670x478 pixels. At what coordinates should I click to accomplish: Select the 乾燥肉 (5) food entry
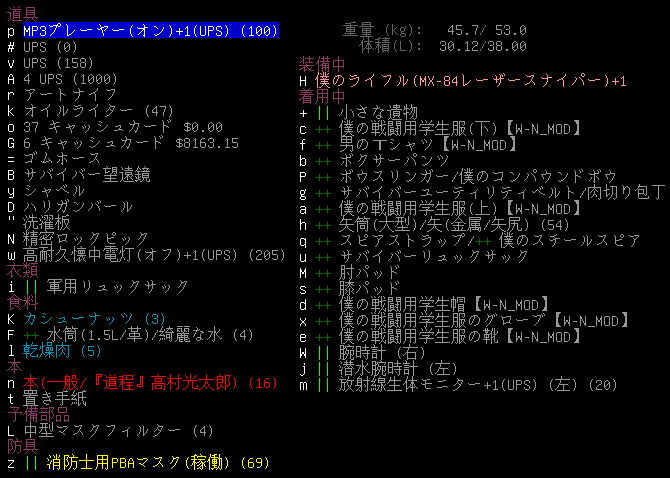62,351
